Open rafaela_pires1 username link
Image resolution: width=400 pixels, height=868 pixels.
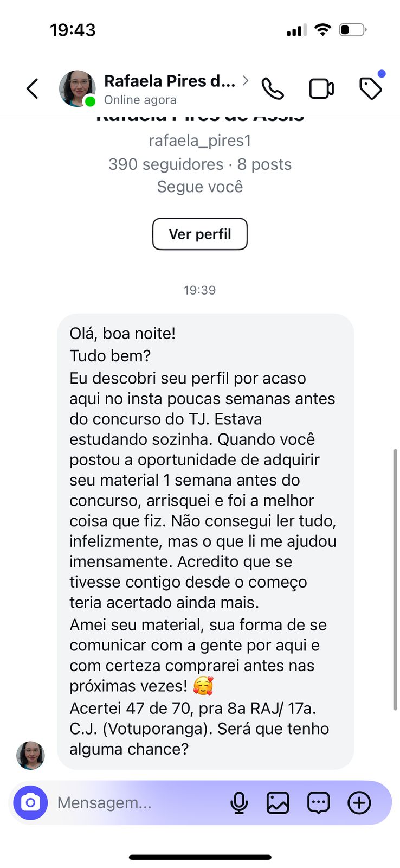pos(200,141)
